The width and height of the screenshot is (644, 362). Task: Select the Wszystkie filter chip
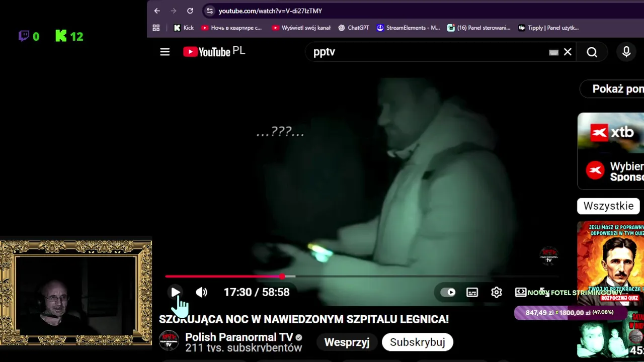(608, 206)
